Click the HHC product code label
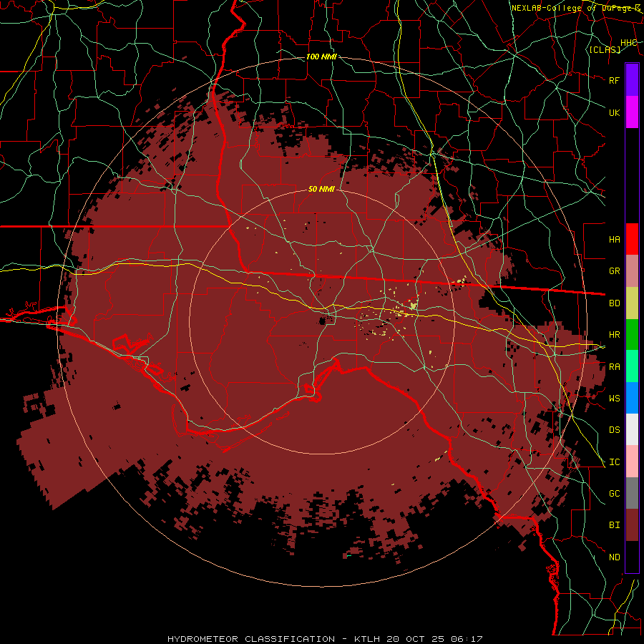 (629, 43)
